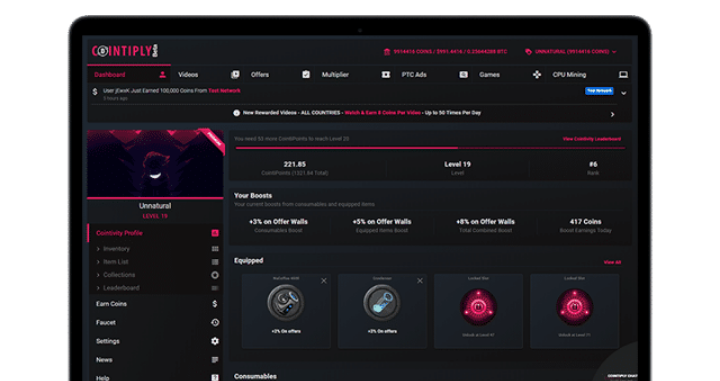Click the laptop icon beside CPU Mining
This screenshot has height=381, width=720.
[x=623, y=74]
